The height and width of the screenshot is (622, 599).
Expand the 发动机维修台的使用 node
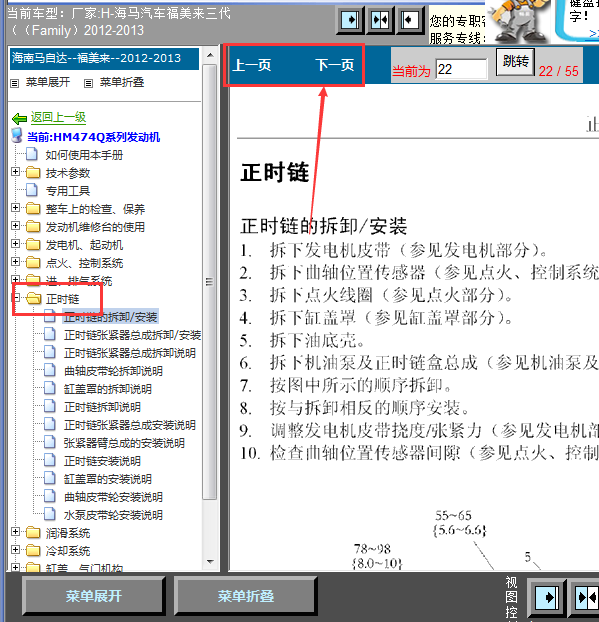point(15,226)
